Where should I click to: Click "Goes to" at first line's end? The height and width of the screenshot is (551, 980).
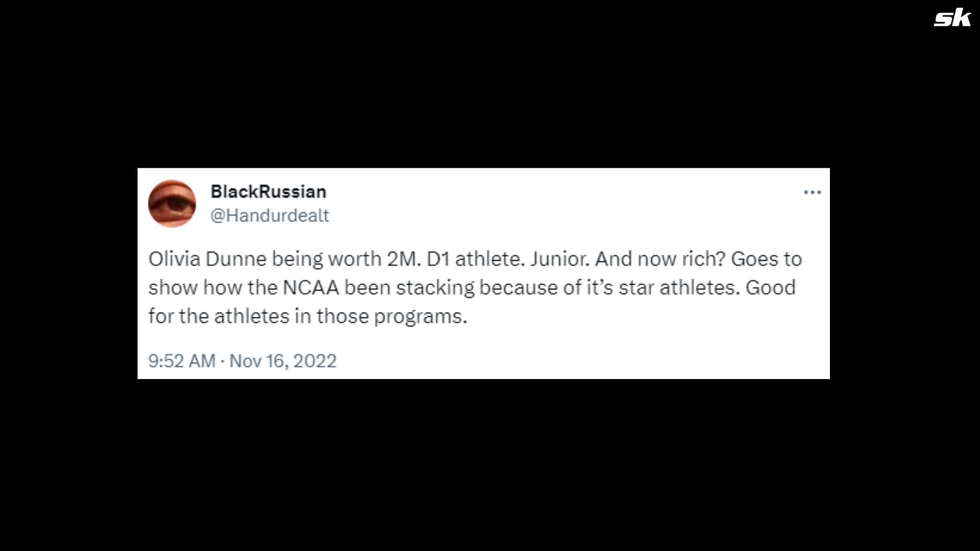766,259
